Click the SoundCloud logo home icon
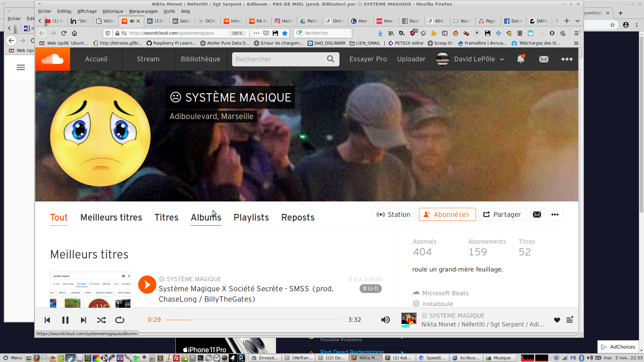The height and width of the screenshot is (362, 644). coord(53,59)
